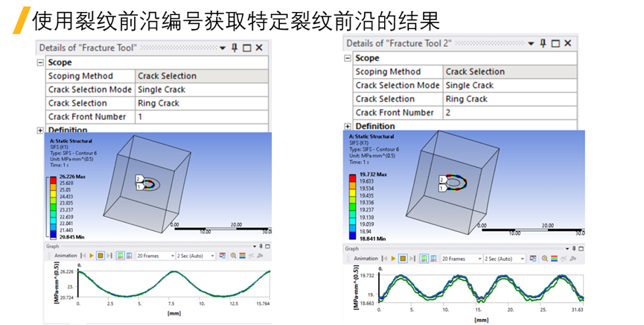
Task: Click the red legend swatch at 26.226 Max
Action: (53, 180)
